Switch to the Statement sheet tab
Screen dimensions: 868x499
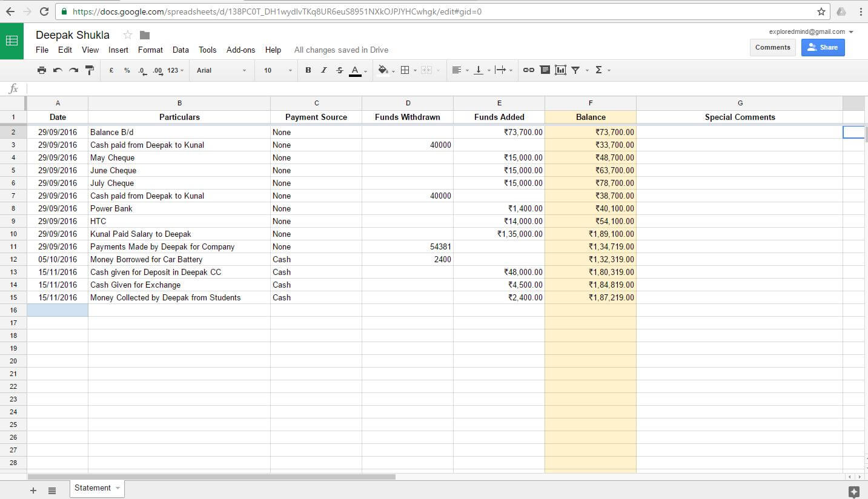tap(92, 487)
